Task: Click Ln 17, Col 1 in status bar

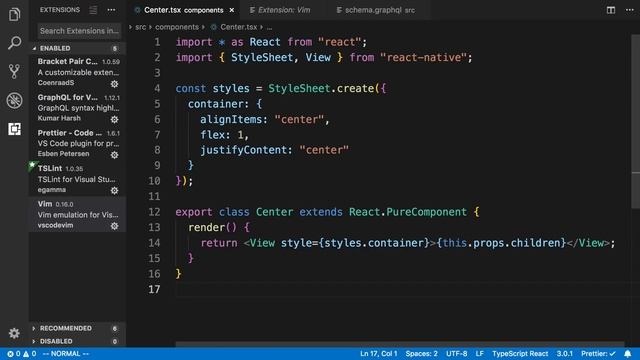Action: [x=378, y=353]
